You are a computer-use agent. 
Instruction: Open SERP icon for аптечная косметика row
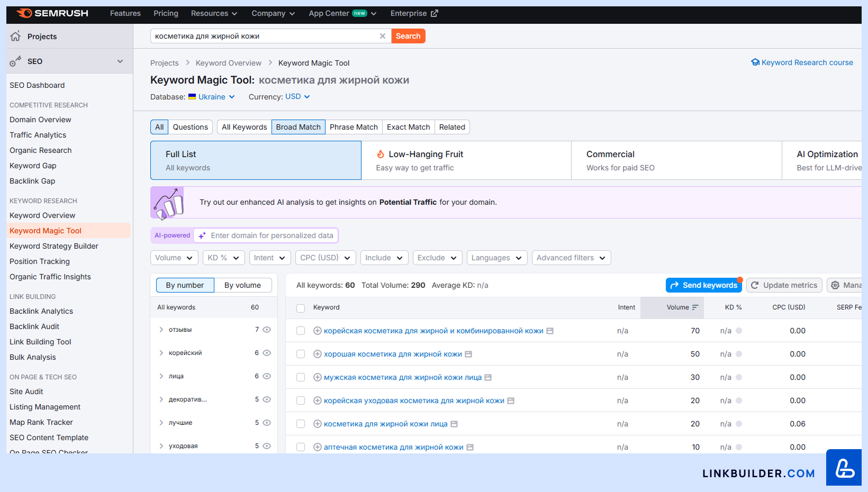(470, 447)
